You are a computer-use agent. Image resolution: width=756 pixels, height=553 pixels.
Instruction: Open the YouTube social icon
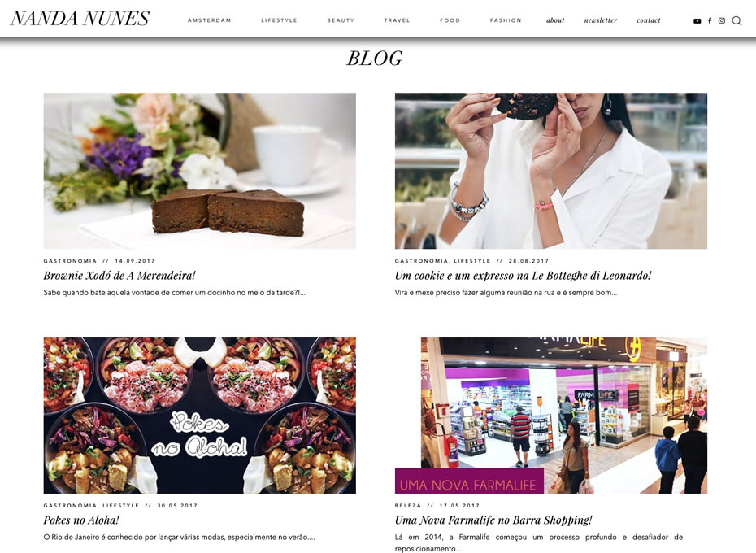(697, 21)
